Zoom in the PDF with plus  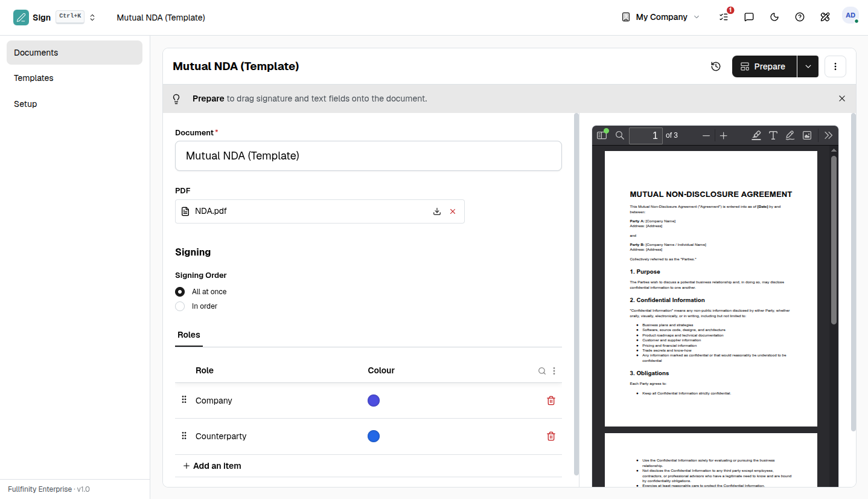[x=724, y=135]
